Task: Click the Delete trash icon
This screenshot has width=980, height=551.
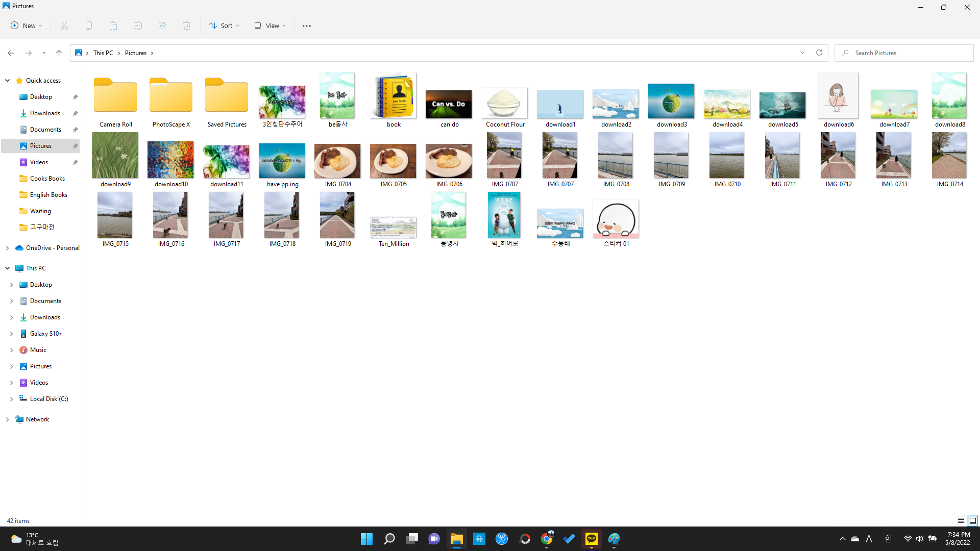Action: point(187,26)
